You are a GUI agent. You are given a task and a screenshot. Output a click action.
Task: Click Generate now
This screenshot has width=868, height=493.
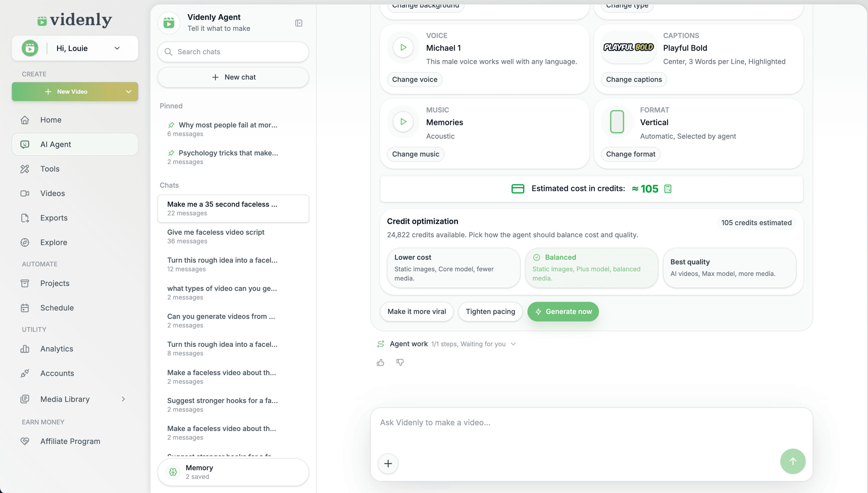pyautogui.click(x=563, y=311)
